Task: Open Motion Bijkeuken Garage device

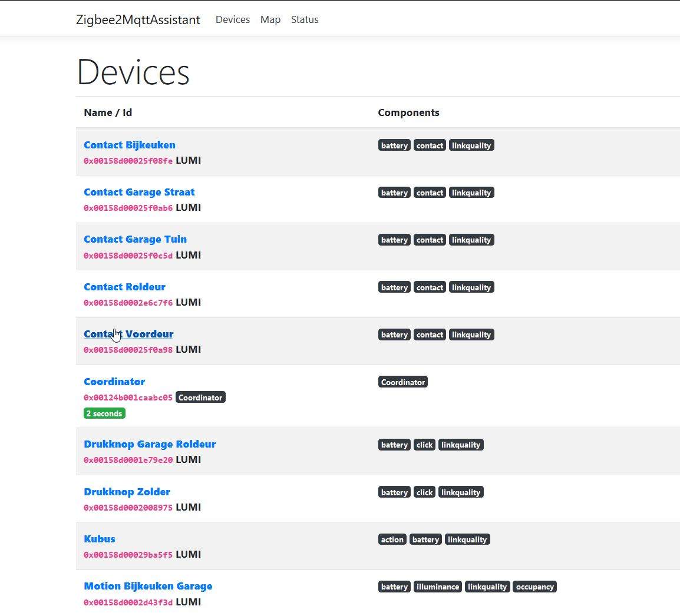Action: 148,586
